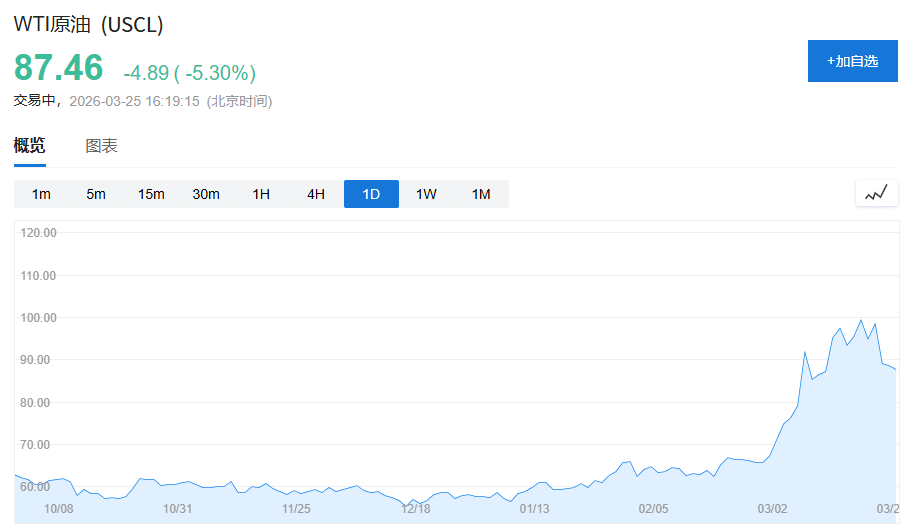
Task: Choose the 15m interval
Action: [x=151, y=194]
